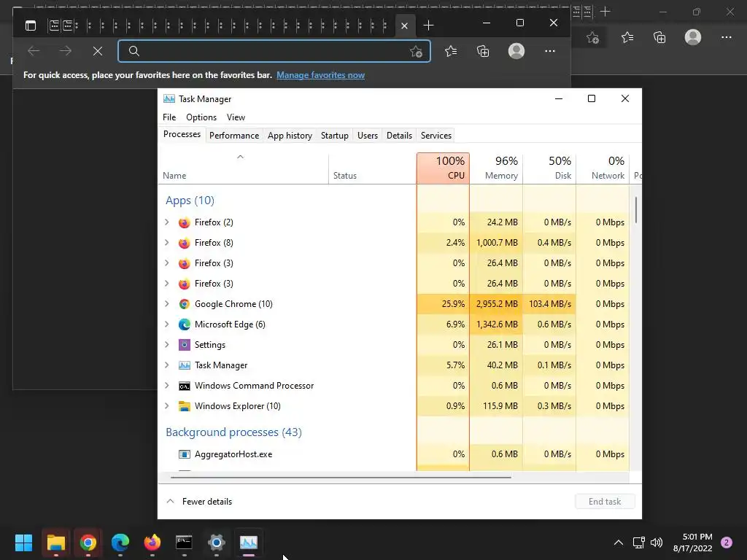747x560 pixels.
Task: Open profile avatar in the background Edge window
Action: tap(693, 37)
